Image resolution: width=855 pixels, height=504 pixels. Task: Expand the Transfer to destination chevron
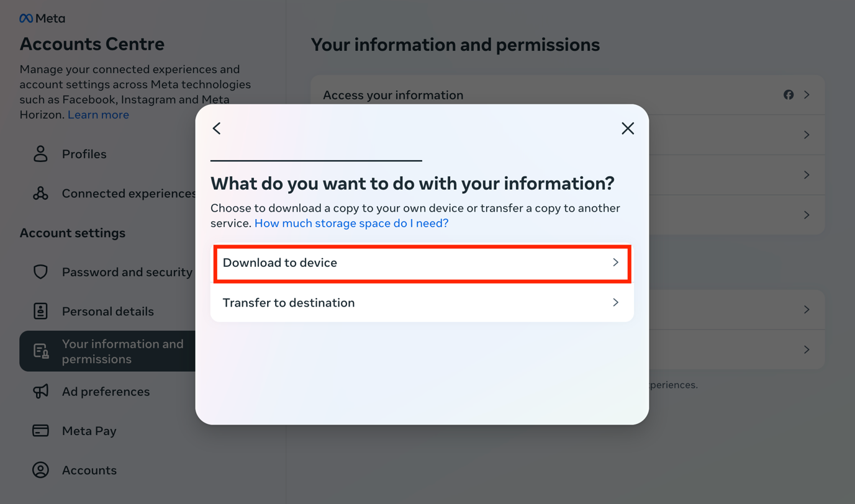tap(615, 303)
